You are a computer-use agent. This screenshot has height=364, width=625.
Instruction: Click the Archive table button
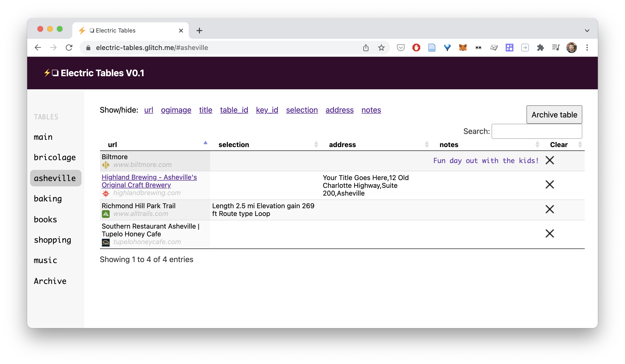point(554,115)
